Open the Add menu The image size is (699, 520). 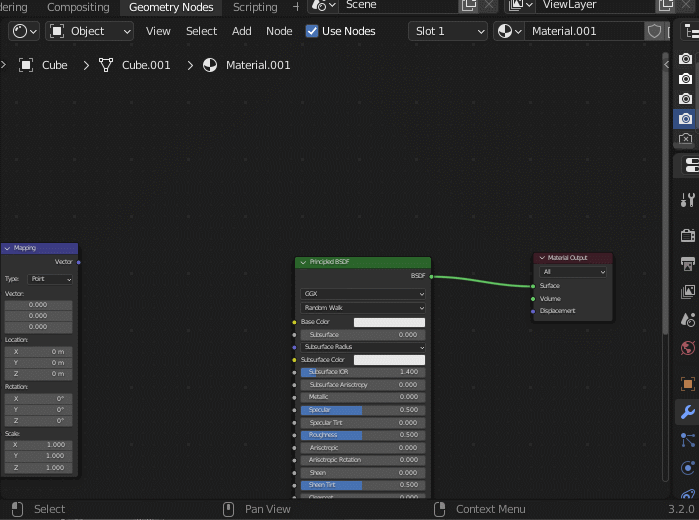coord(242,31)
